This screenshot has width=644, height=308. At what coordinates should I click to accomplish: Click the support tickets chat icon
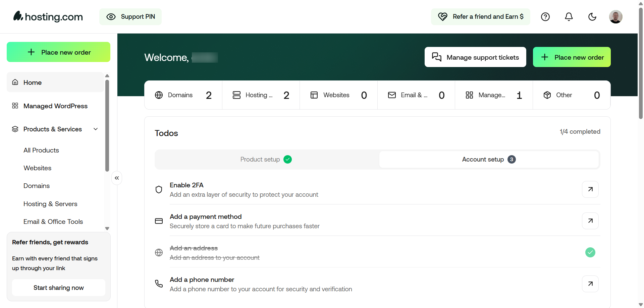(436, 57)
